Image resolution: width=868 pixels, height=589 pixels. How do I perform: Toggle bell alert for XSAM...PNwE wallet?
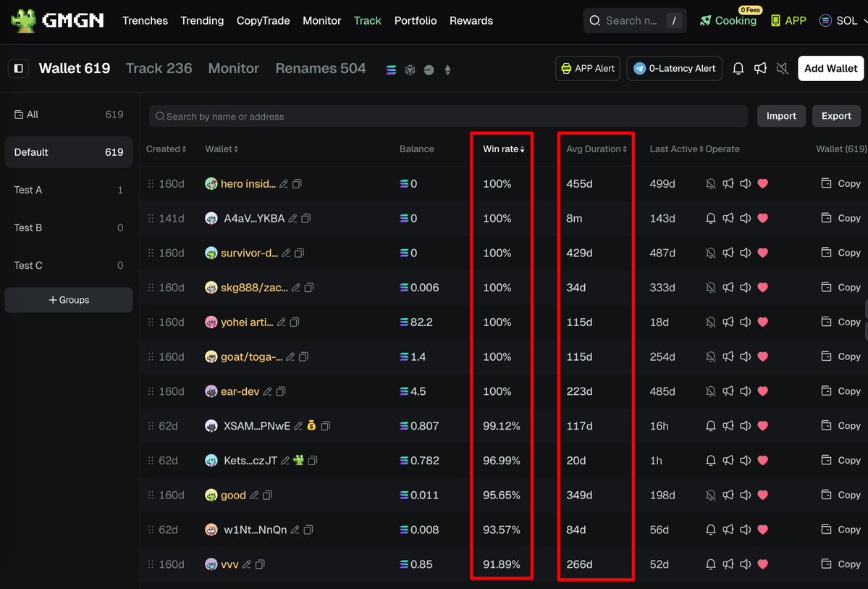pos(711,426)
